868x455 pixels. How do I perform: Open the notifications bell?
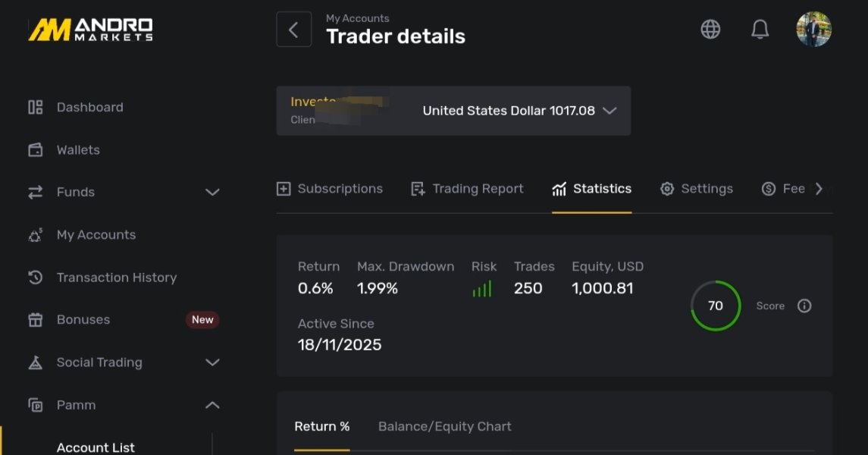tap(760, 30)
